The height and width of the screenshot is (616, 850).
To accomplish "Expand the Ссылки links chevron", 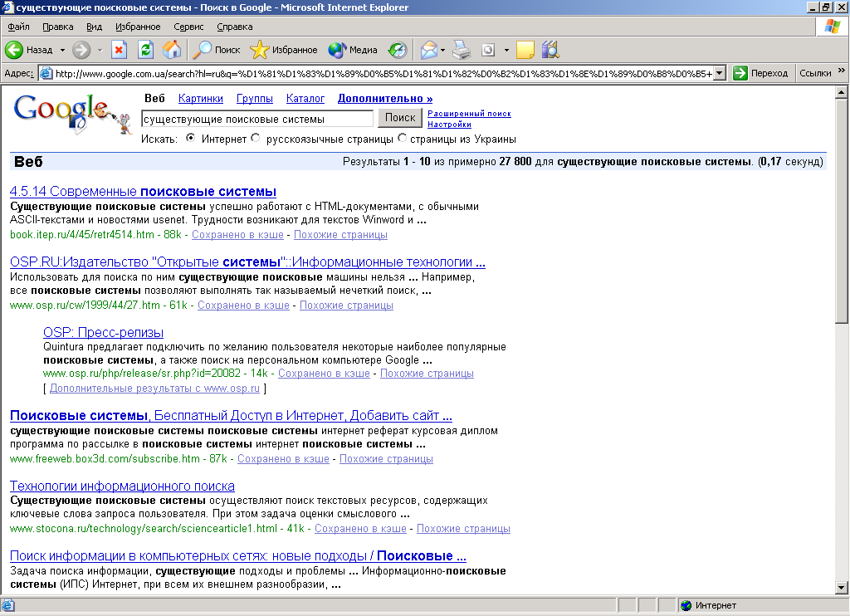I will point(842,71).
